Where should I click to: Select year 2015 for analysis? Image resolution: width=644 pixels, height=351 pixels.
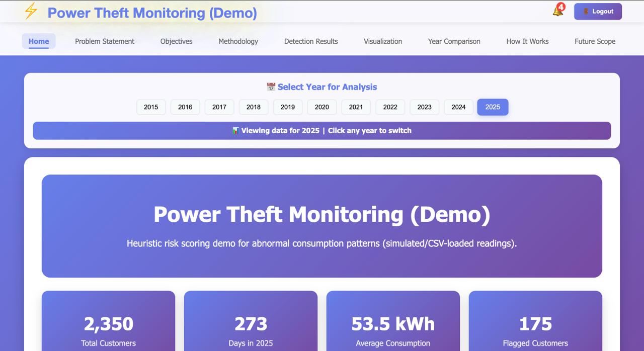pos(151,107)
